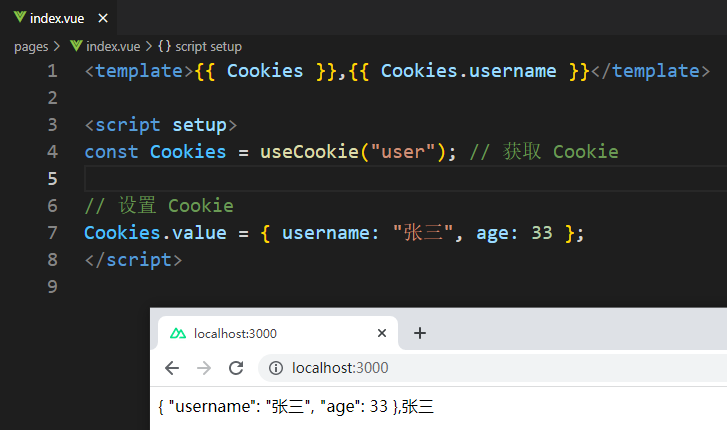
Task: Select the index.vue editor tab
Action: [x=58, y=18]
